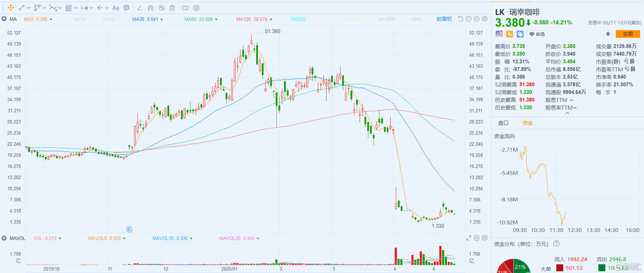Activate the magnet snap tool
The width and height of the screenshot is (644, 273).
(x=150, y=8)
